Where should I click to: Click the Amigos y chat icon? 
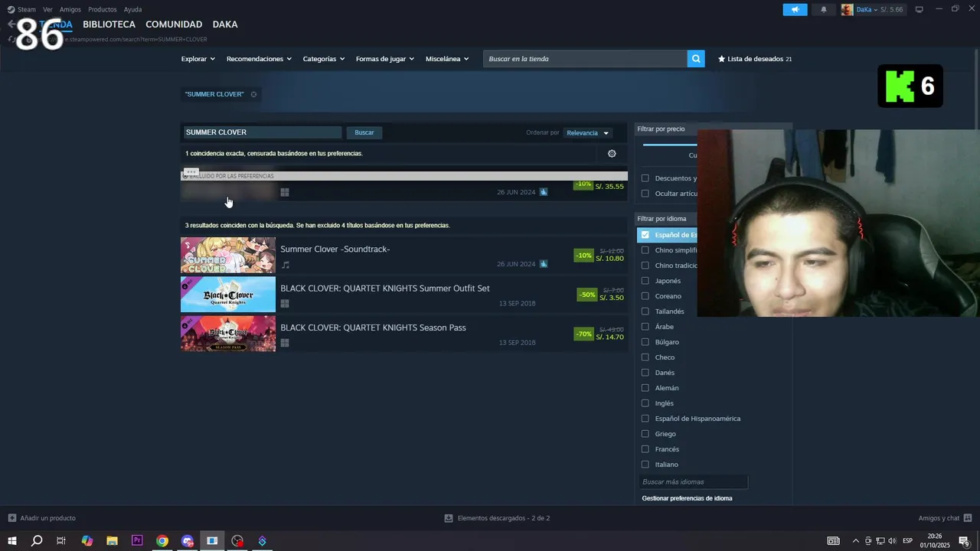(x=968, y=518)
